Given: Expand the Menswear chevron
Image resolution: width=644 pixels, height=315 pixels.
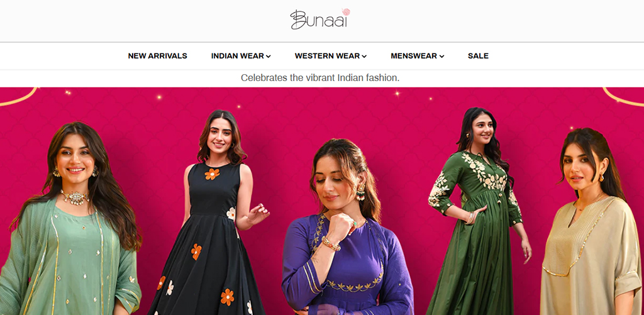Looking at the screenshot, I should point(441,56).
